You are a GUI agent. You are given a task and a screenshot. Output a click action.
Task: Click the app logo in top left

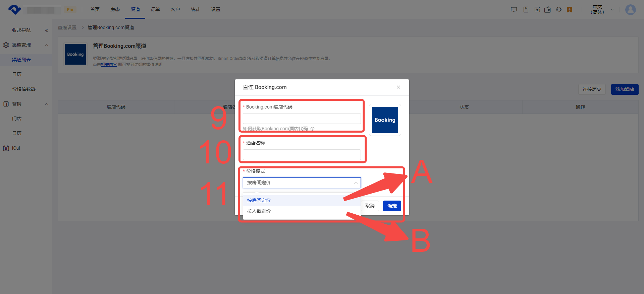click(x=14, y=10)
